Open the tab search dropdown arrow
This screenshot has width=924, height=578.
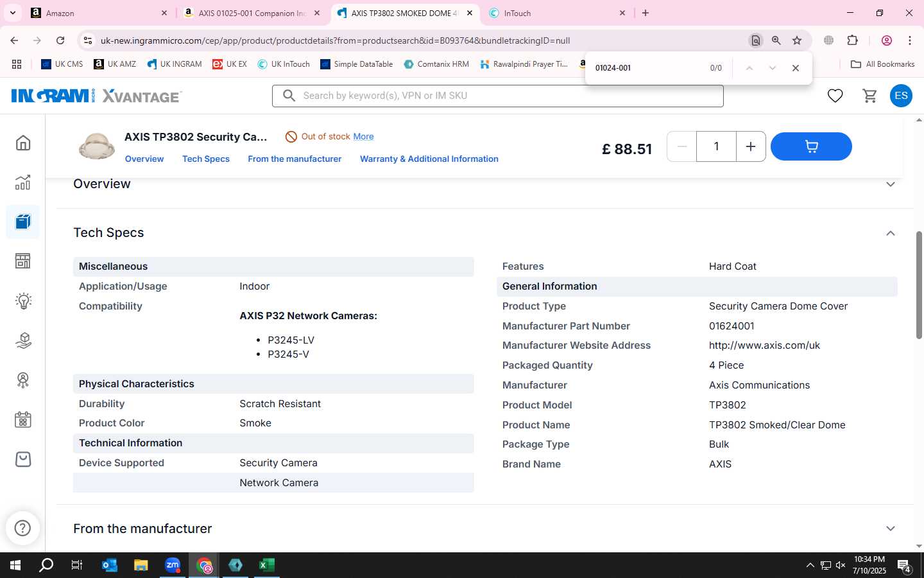tap(12, 13)
